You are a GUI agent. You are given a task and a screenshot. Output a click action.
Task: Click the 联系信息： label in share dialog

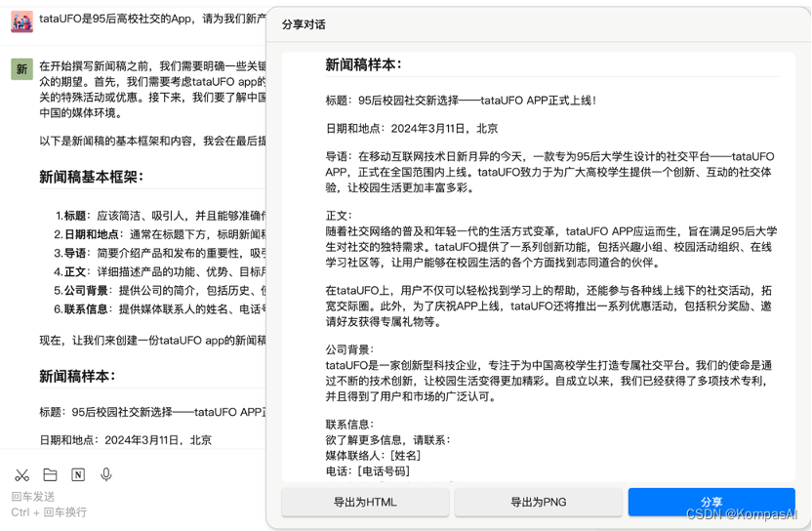(350, 425)
